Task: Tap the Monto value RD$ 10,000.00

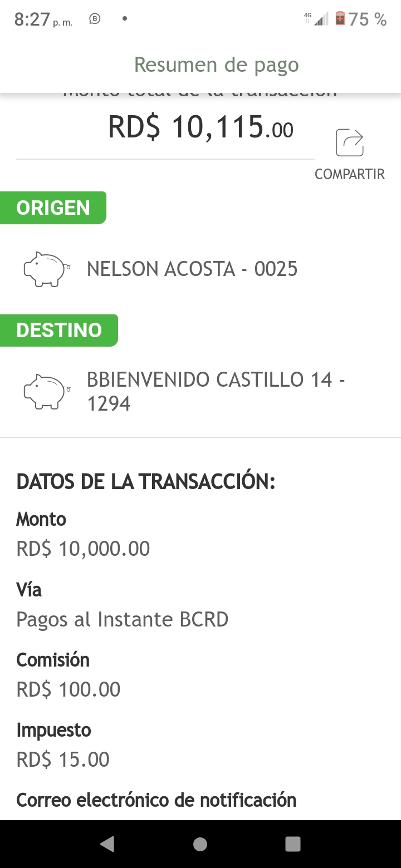Action: 83,549
